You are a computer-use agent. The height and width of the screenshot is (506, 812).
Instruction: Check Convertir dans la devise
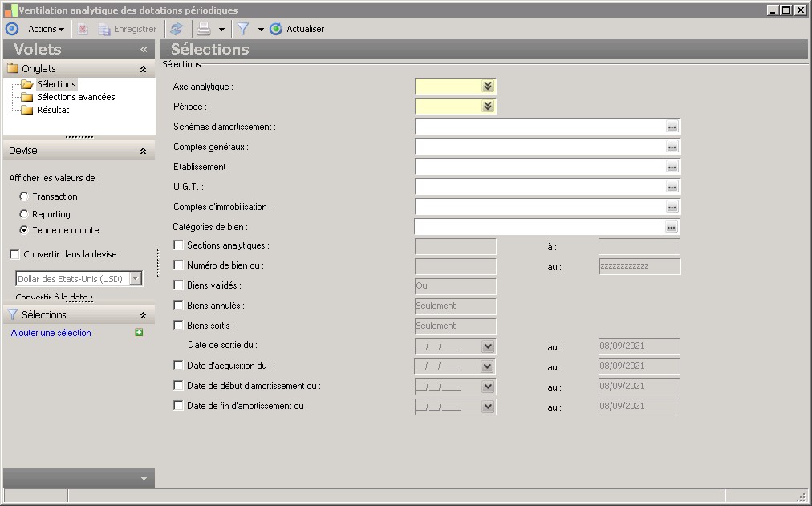(x=15, y=254)
